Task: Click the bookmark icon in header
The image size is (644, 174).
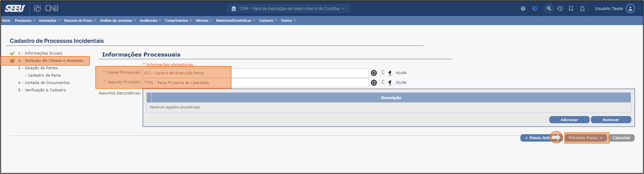Action: point(571,9)
